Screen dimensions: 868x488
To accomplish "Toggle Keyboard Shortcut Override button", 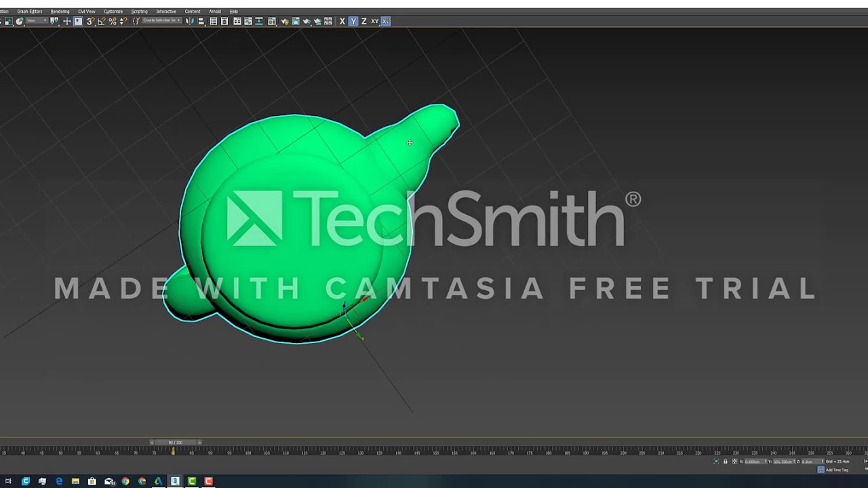I will tap(78, 22).
